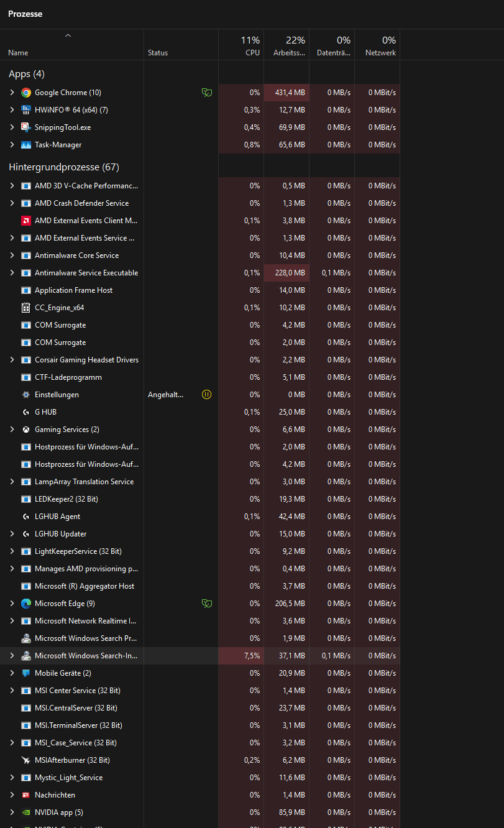Click the CTF-Ladeprogramm icon

coord(26,377)
